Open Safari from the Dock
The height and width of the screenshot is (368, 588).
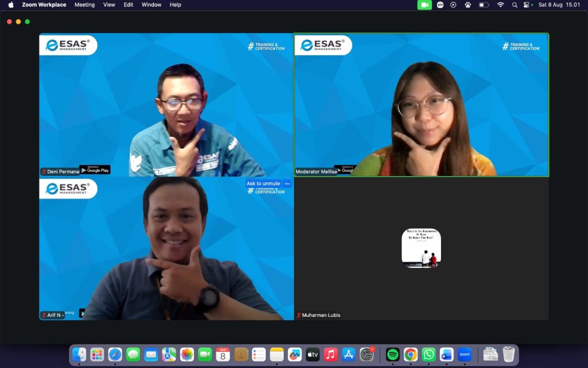coord(115,354)
